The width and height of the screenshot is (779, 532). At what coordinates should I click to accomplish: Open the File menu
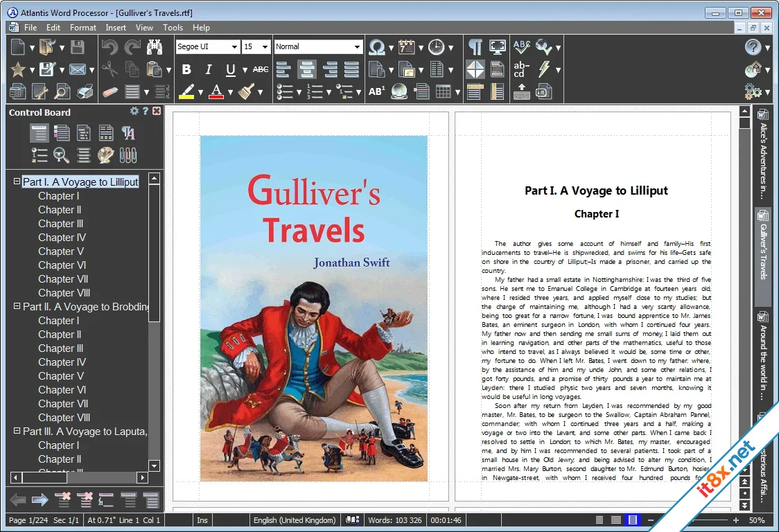[x=30, y=27]
